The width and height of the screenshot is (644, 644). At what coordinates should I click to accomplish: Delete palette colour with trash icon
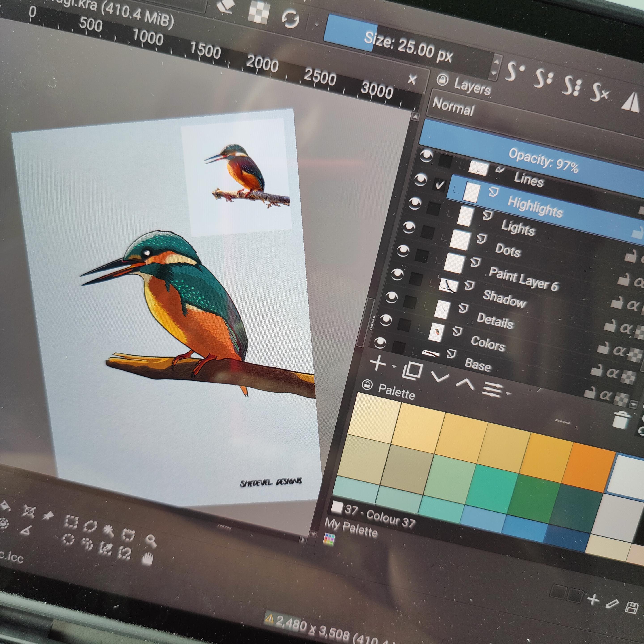(621, 419)
